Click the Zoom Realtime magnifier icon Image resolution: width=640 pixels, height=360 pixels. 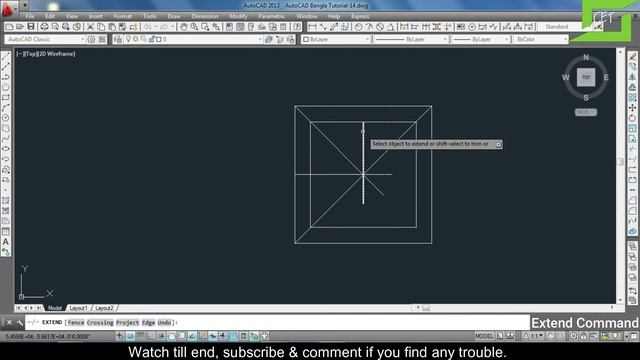(194, 27)
